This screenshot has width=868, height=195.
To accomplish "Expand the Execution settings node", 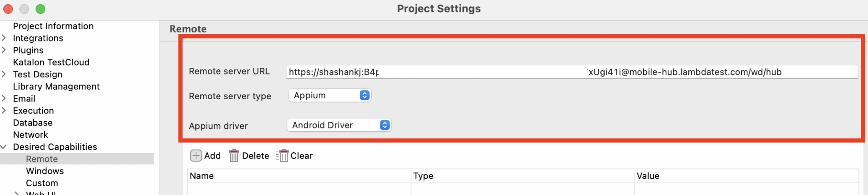I will coord(4,110).
